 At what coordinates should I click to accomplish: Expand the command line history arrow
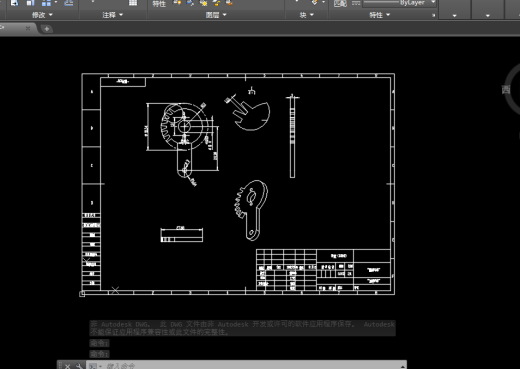click(x=403, y=366)
